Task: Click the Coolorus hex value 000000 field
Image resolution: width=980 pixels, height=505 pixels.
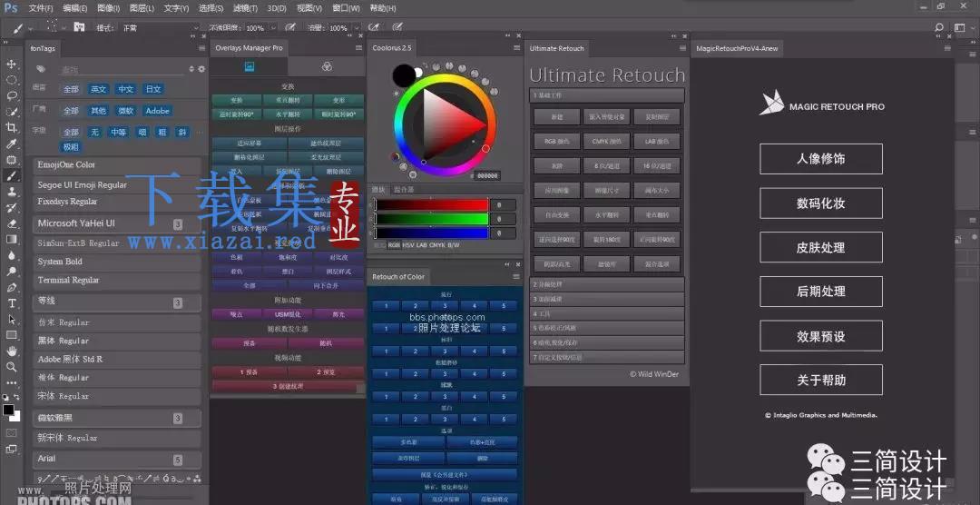Action: coord(487,176)
